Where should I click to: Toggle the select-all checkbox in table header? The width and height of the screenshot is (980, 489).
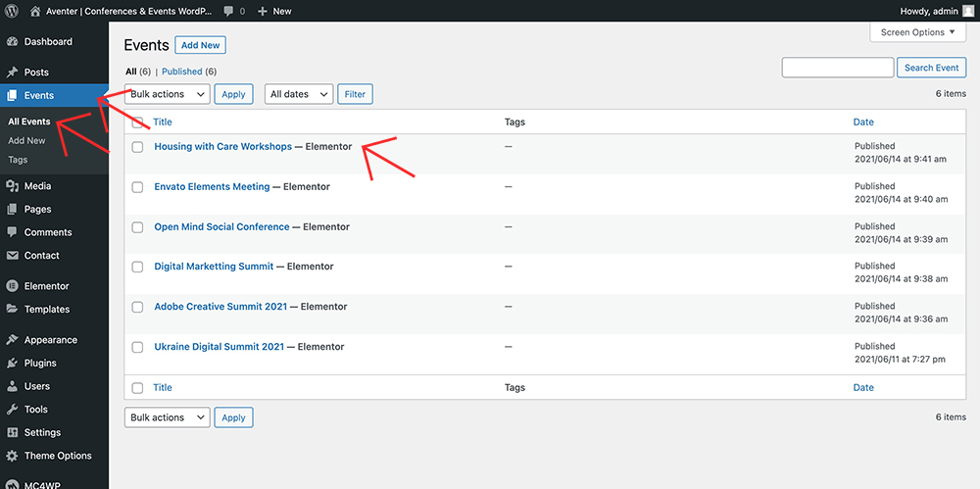tap(137, 122)
